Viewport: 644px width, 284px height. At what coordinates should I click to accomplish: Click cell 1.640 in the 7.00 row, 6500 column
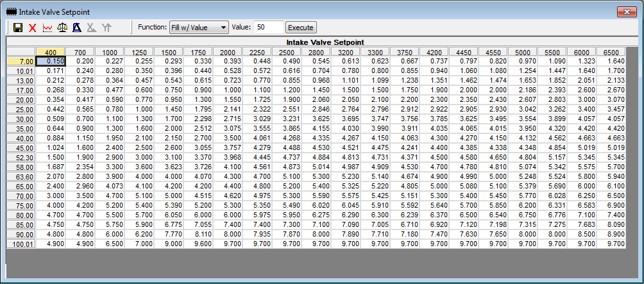pyautogui.click(x=611, y=61)
